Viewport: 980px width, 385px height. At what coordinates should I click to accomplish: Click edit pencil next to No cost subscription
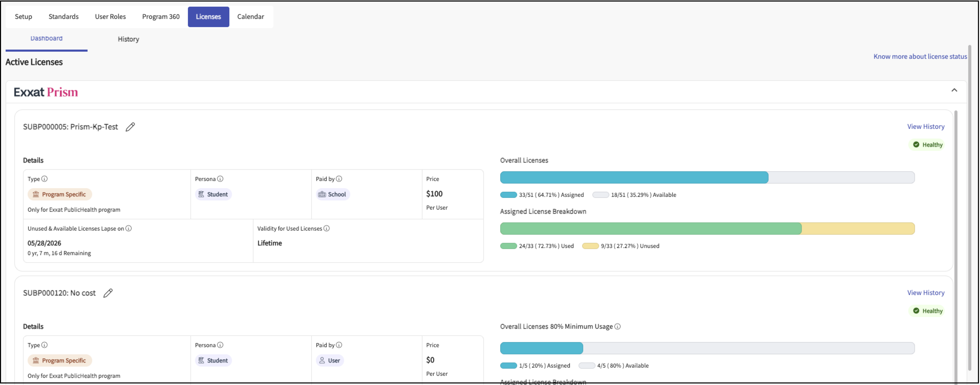click(108, 293)
